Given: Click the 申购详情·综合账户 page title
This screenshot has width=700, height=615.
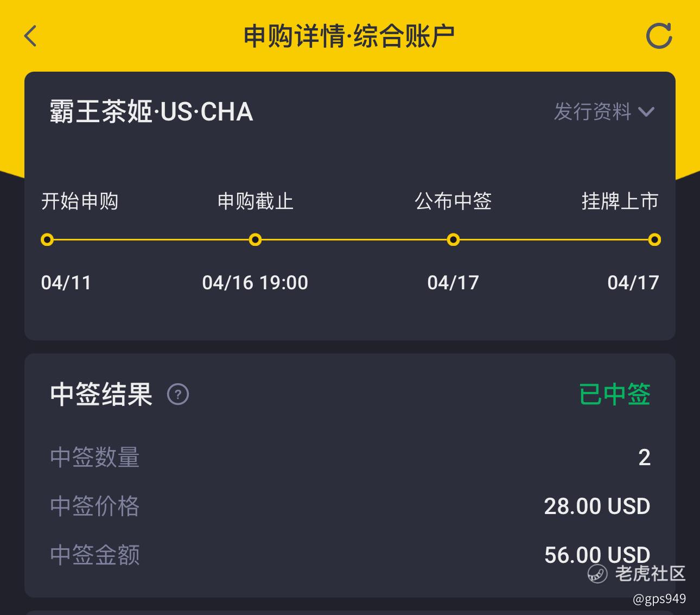Looking at the screenshot, I should (349, 36).
